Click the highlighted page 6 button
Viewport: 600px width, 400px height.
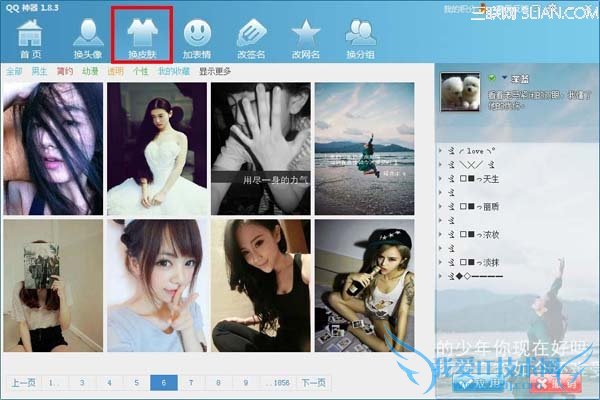(x=164, y=382)
